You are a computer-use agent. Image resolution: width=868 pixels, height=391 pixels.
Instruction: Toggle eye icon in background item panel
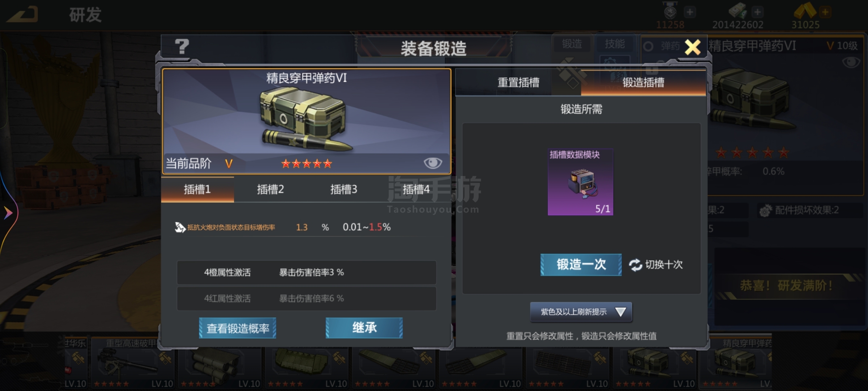coord(851,62)
